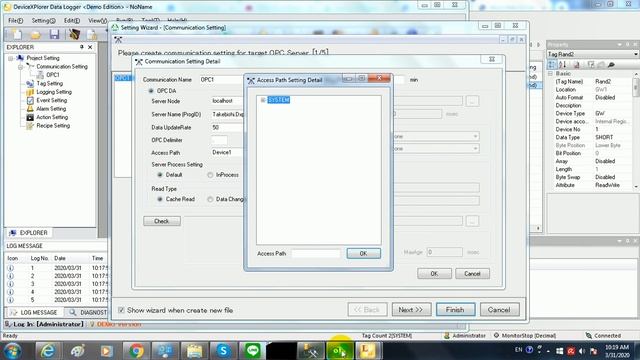Switch to the DIAGNOSTIC tab
Viewport: 640px width, 360px height.
(x=87, y=312)
